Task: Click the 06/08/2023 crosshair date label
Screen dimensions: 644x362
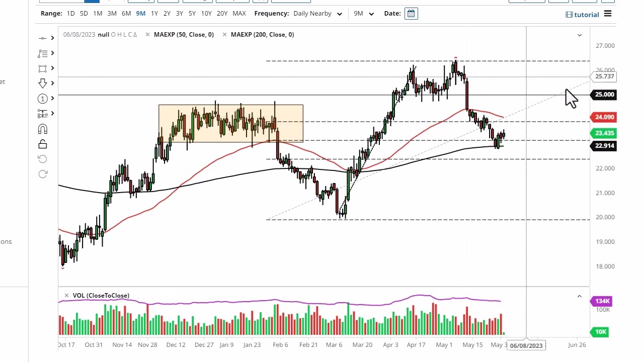Action: pyautogui.click(x=526, y=345)
